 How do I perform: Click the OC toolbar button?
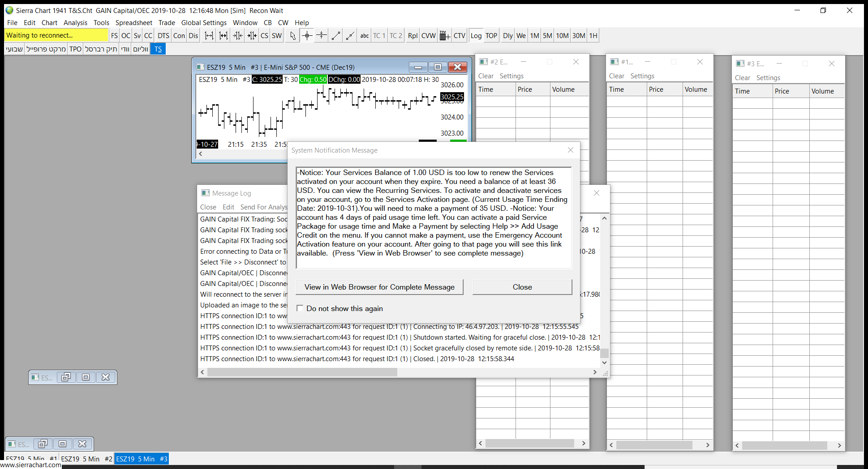click(126, 36)
